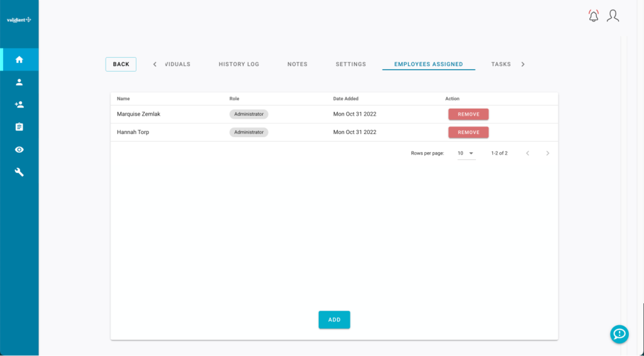This screenshot has height=356, width=644.
Task: Click Marquise Zemlak's date Mon Oct 31 2022
Action: pyautogui.click(x=355, y=114)
